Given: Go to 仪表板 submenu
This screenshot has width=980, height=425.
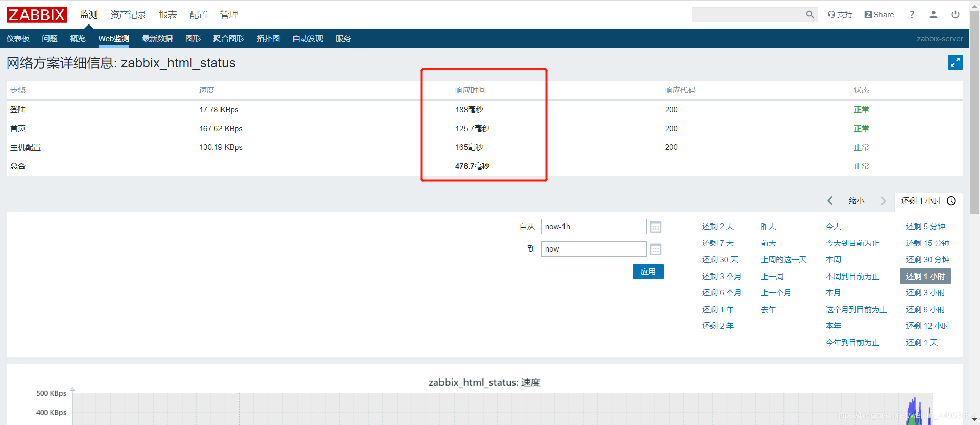Looking at the screenshot, I should 18,39.
